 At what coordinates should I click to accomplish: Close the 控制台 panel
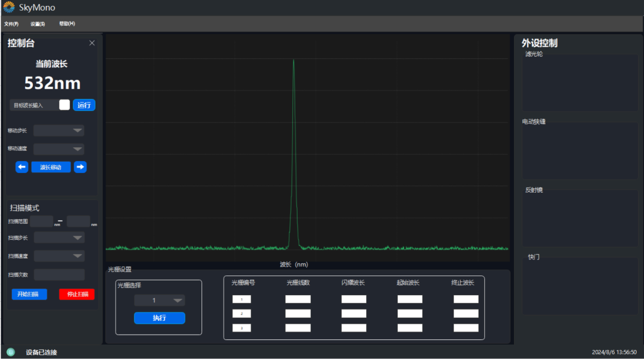click(x=92, y=43)
